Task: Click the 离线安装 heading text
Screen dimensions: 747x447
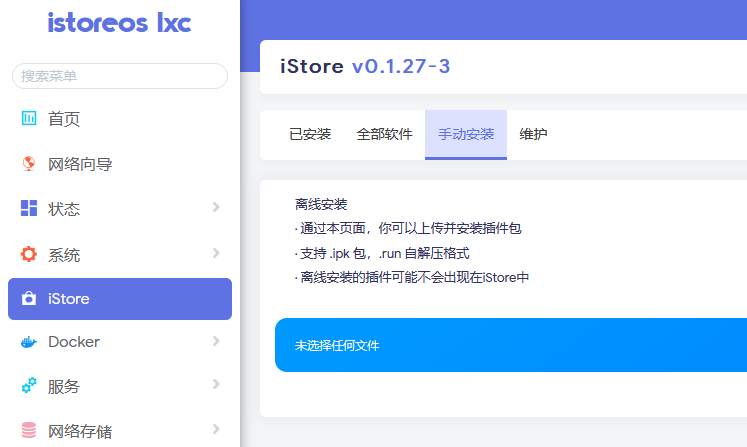Action: (321, 204)
